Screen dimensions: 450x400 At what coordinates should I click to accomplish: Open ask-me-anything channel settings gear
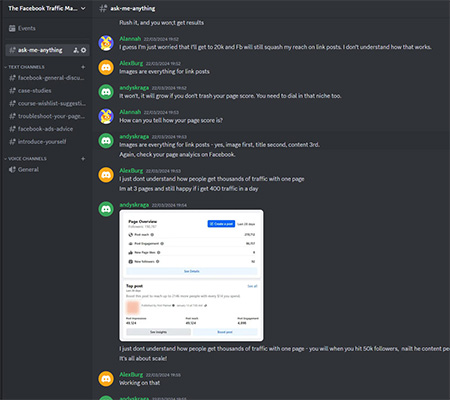[84, 50]
